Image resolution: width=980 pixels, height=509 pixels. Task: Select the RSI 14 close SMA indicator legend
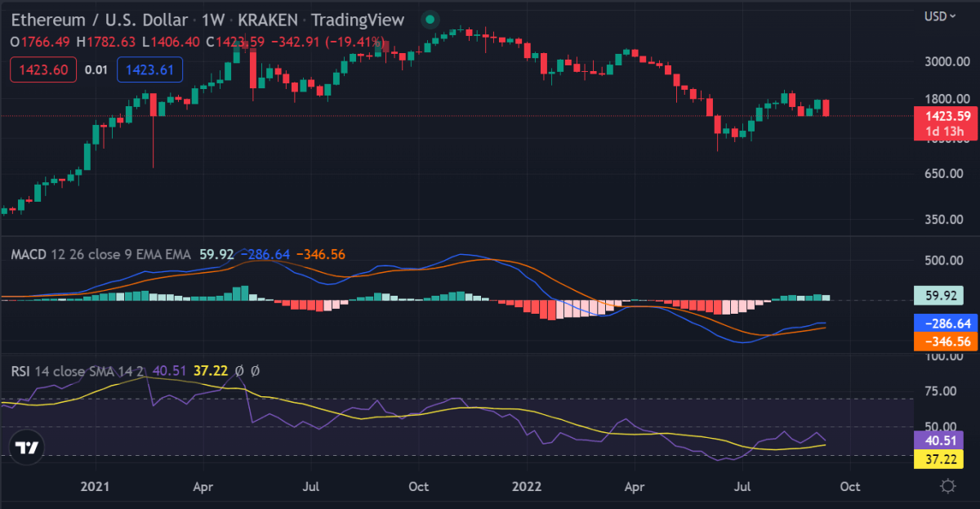coord(78,371)
